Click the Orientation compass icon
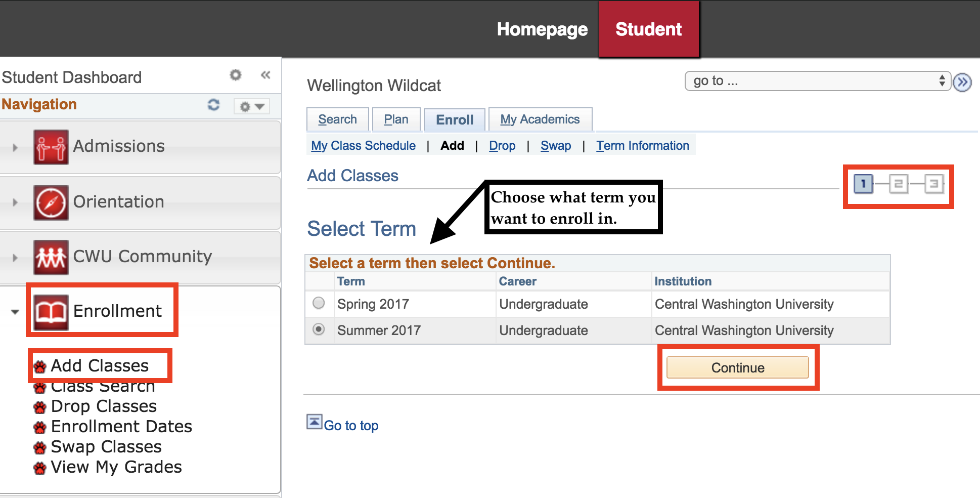980x498 pixels. pyautogui.click(x=51, y=202)
